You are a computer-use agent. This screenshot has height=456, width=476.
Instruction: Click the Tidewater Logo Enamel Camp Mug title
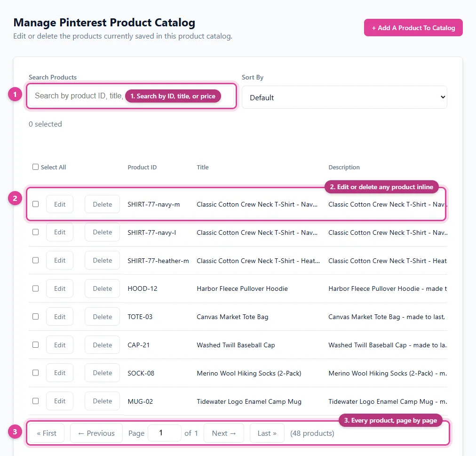[x=249, y=401]
